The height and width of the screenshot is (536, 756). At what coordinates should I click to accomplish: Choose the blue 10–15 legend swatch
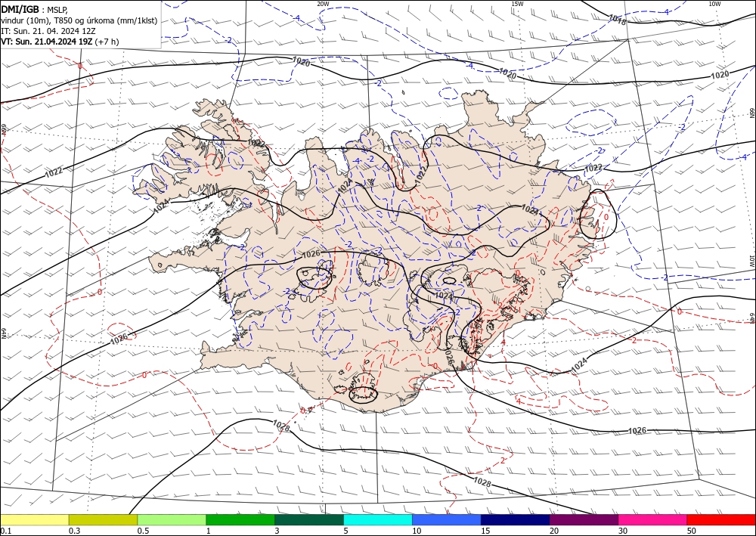click(447, 519)
